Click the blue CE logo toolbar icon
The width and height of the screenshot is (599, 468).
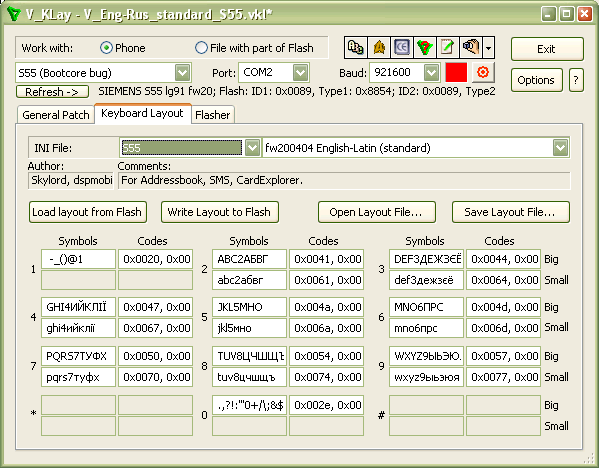click(402, 47)
